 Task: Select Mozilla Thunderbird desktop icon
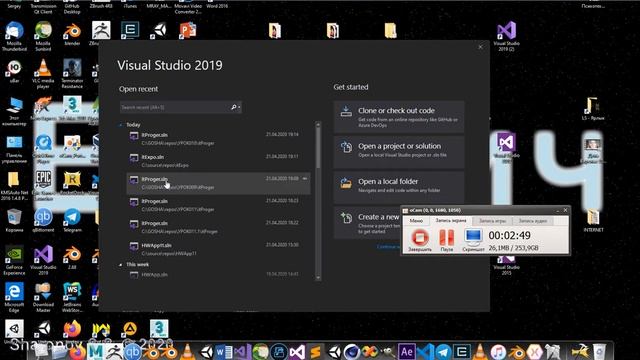[14, 37]
